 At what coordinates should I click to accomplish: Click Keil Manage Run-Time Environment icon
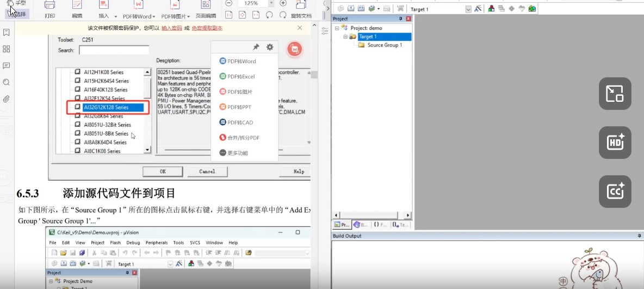[x=512, y=9]
